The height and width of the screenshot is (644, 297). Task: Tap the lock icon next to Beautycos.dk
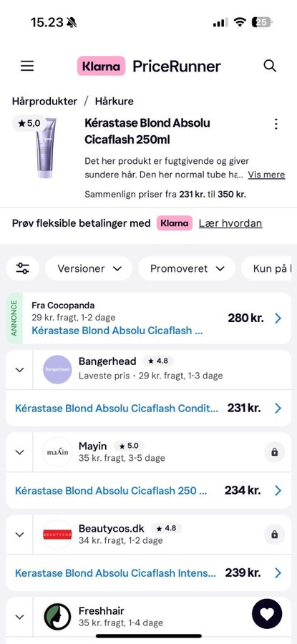(x=274, y=535)
